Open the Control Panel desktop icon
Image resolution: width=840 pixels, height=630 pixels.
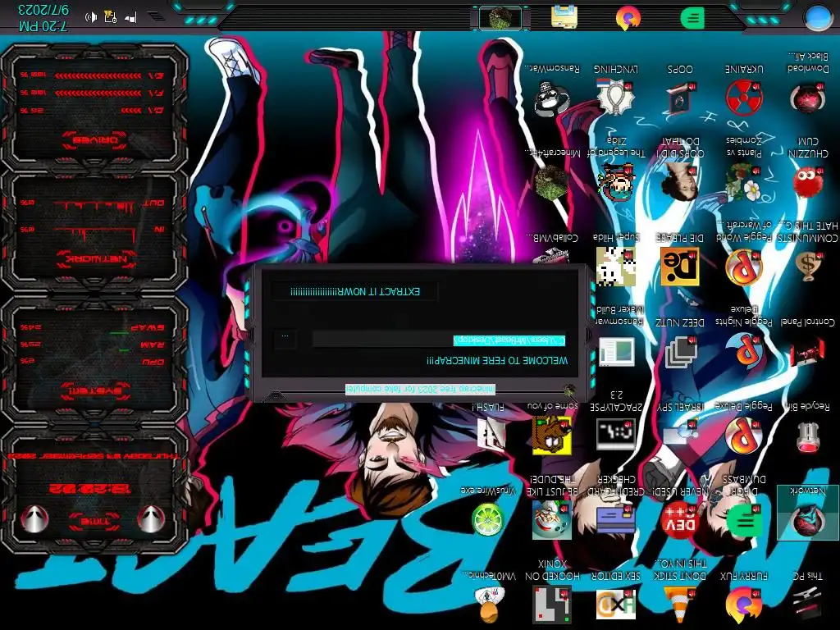[x=807, y=351]
